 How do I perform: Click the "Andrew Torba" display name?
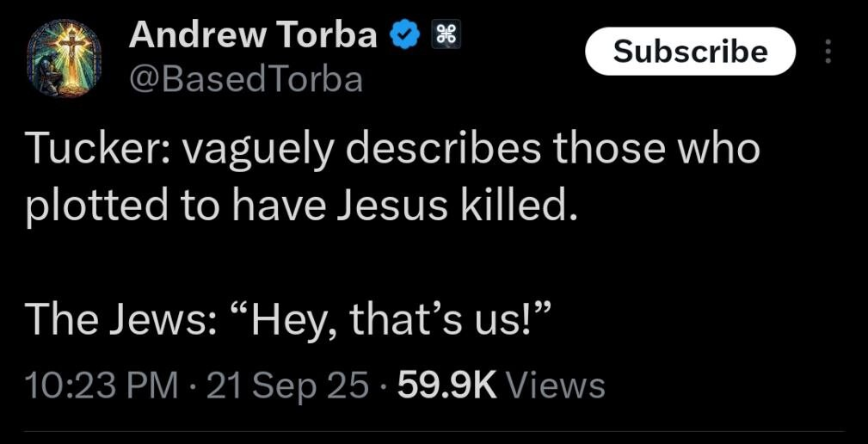pyautogui.click(x=253, y=35)
